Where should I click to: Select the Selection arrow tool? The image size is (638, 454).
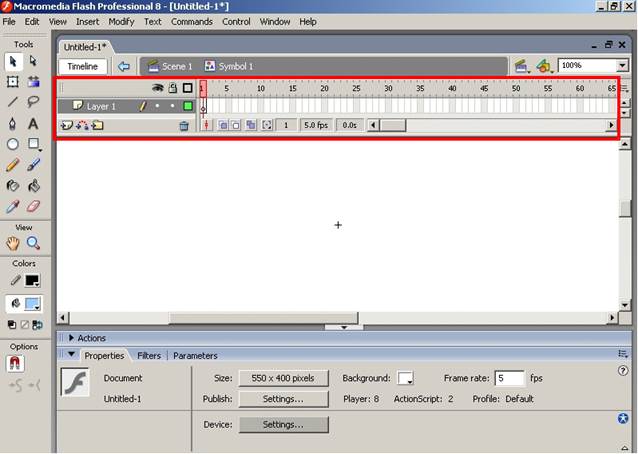point(13,61)
